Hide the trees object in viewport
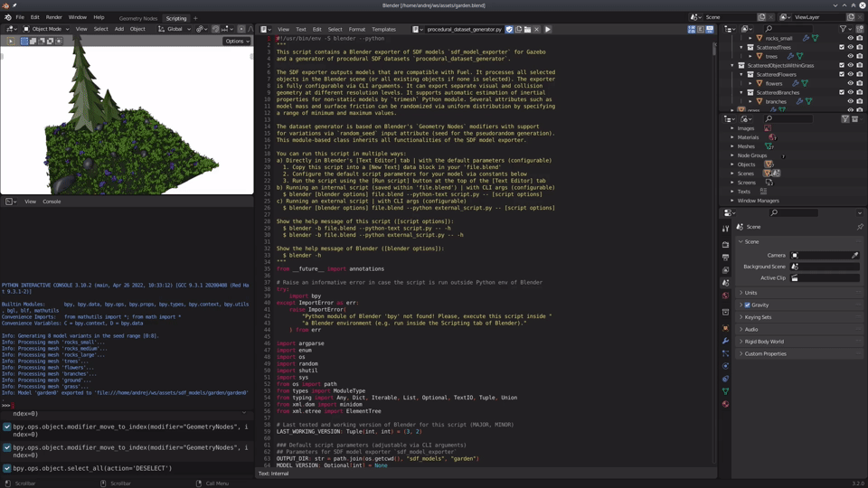The image size is (868, 488). click(x=850, y=56)
